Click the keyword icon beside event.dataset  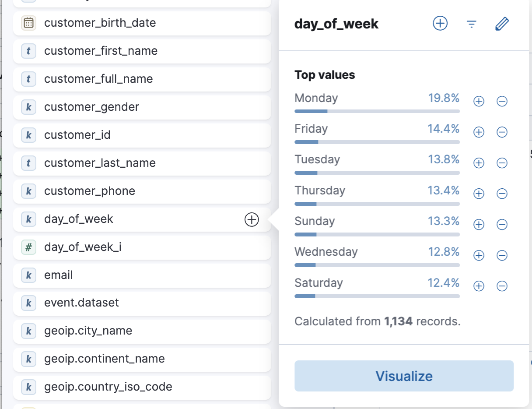click(28, 303)
